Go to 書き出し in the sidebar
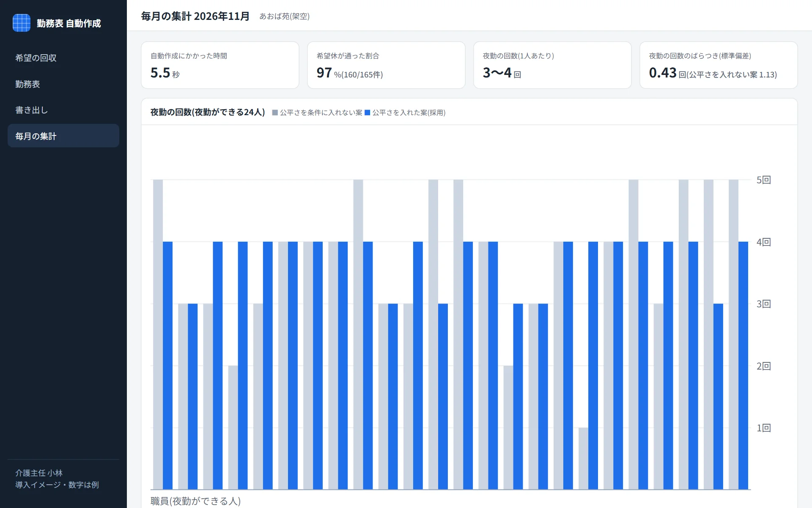 point(63,110)
